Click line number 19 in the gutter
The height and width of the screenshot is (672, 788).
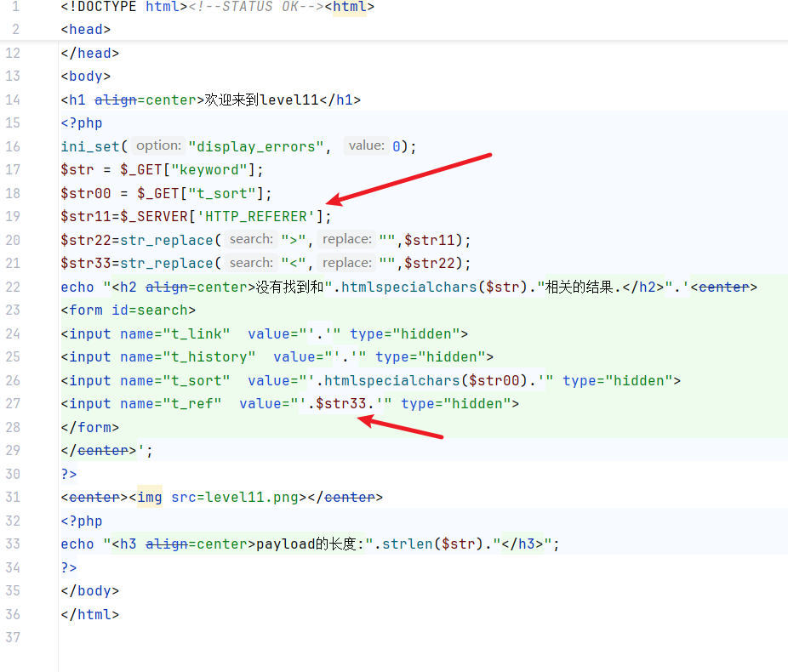coord(12,216)
